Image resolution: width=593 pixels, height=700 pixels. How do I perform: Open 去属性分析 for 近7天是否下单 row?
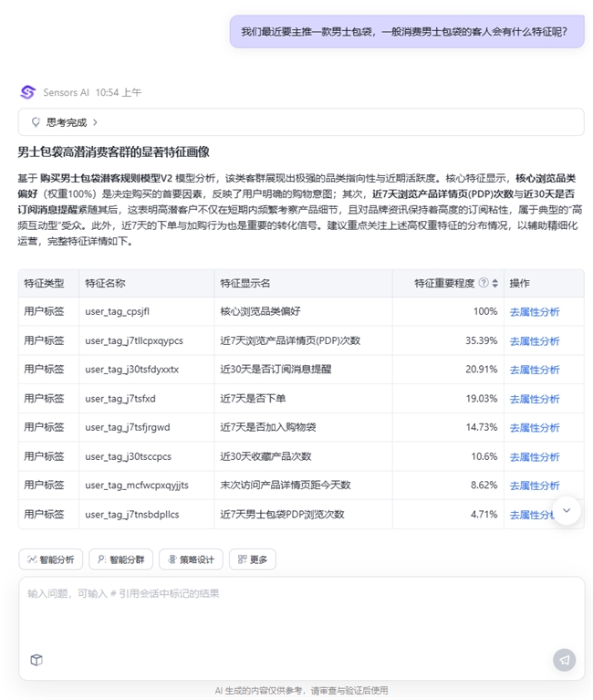coord(535,399)
